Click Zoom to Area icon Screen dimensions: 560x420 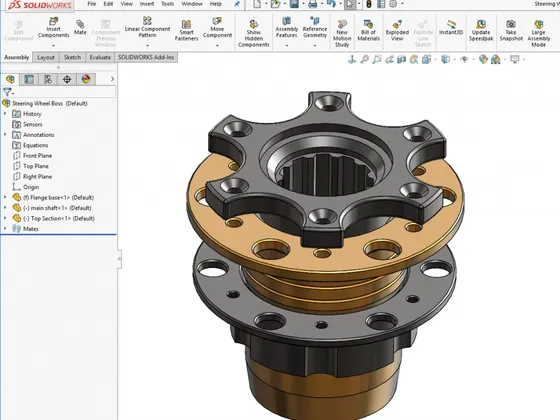[376, 59]
